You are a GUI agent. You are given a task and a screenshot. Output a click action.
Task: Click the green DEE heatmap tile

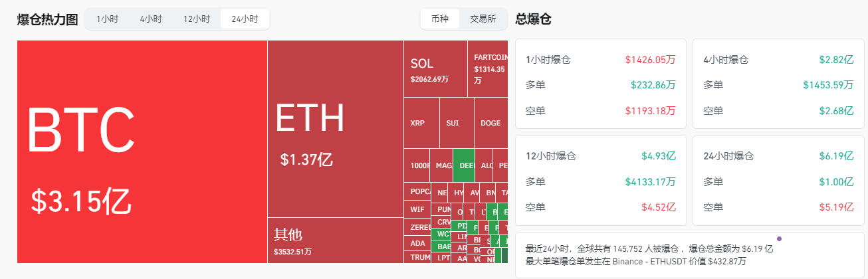pos(463,165)
